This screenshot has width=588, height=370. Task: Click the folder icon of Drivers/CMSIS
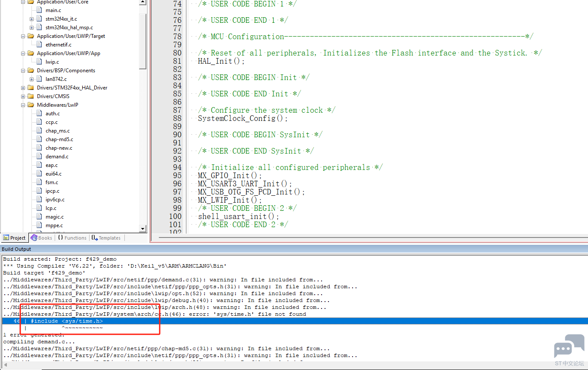point(31,96)
